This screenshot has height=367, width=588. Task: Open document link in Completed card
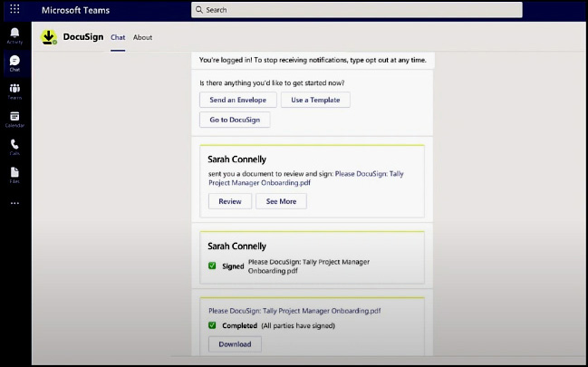tap(294, 311)
